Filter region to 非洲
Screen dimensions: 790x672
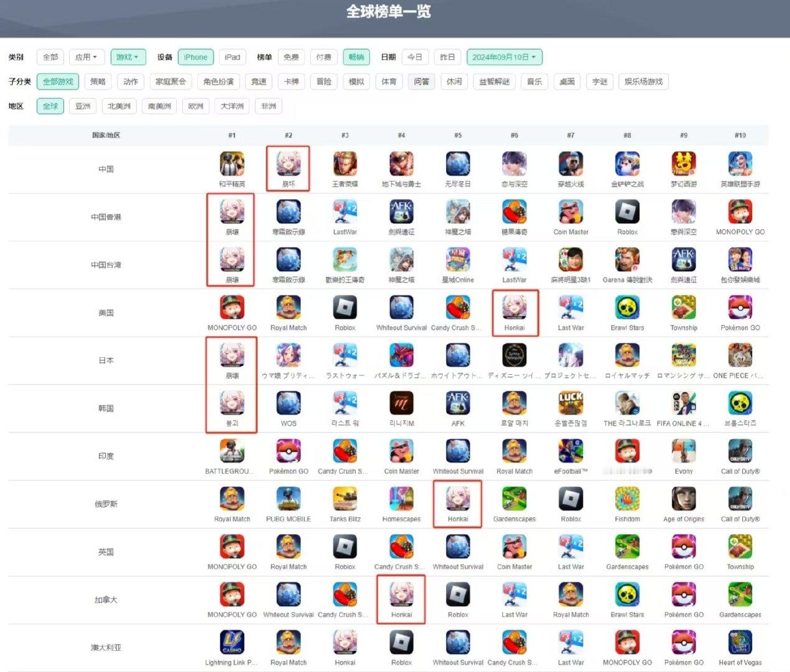coord(269,106)
